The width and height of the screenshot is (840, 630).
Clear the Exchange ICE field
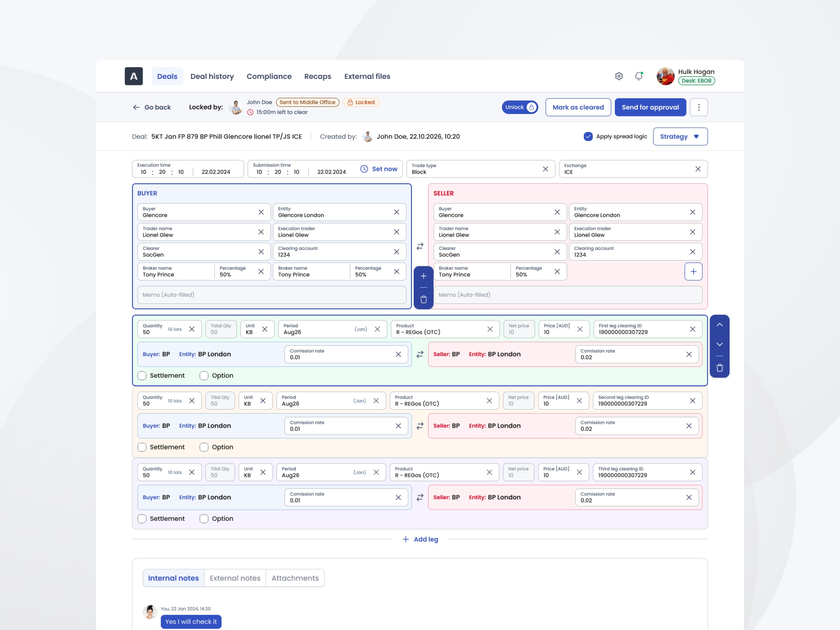point(698,169)
